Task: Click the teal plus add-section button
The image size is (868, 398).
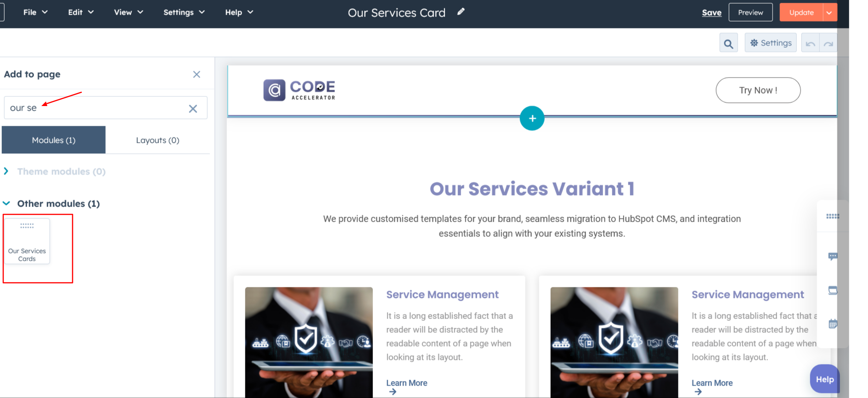Action: [x=532, y=118]
